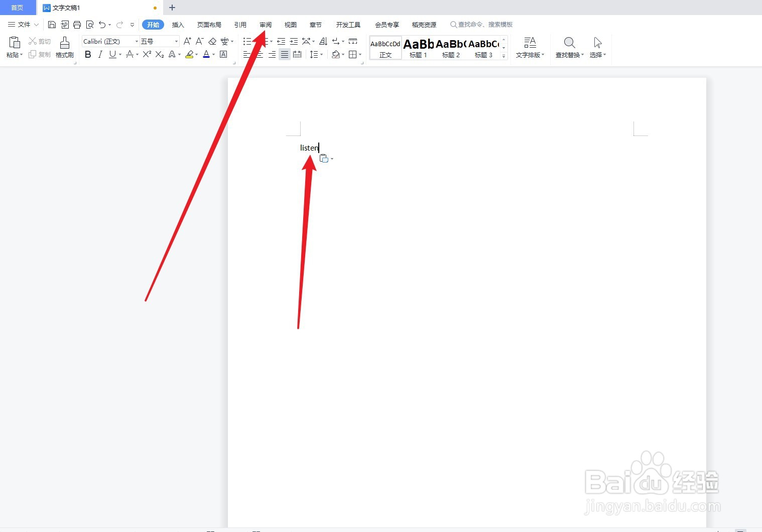The image size is (762, 532).
Task: Open the 会员专享 Member Exclusive tab
Action: [387, 25]
